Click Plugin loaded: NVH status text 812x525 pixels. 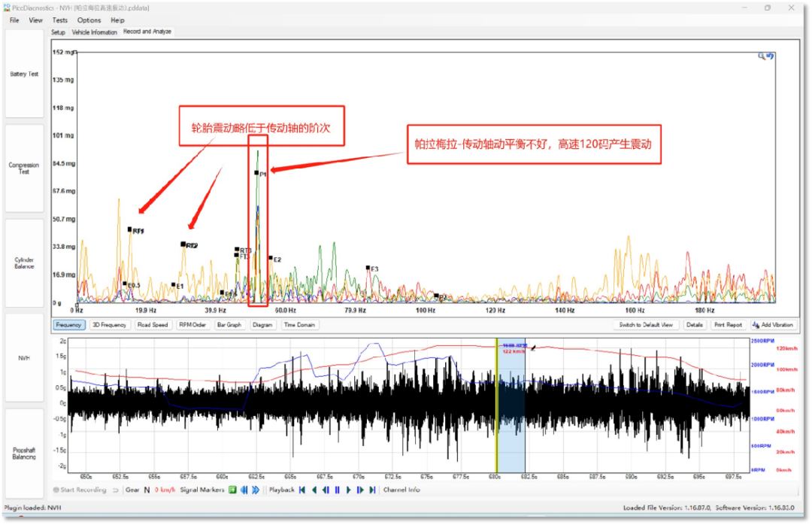pos(32,508)
